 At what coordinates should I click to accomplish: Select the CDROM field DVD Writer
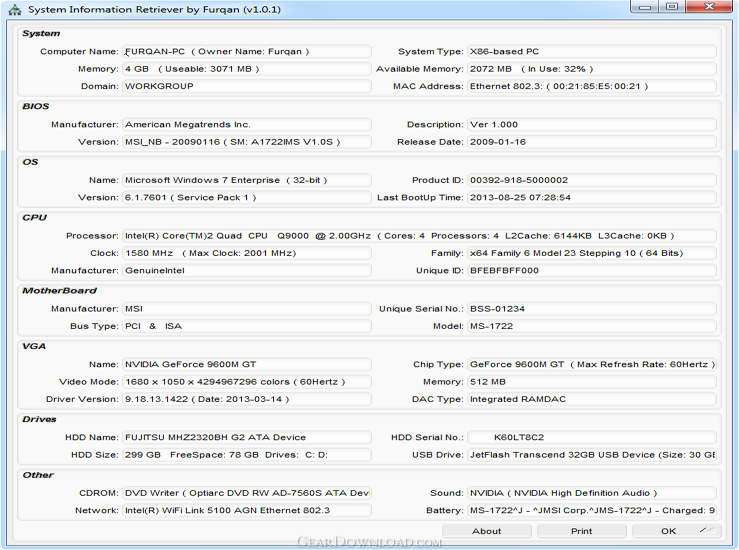tap(247, 493)
